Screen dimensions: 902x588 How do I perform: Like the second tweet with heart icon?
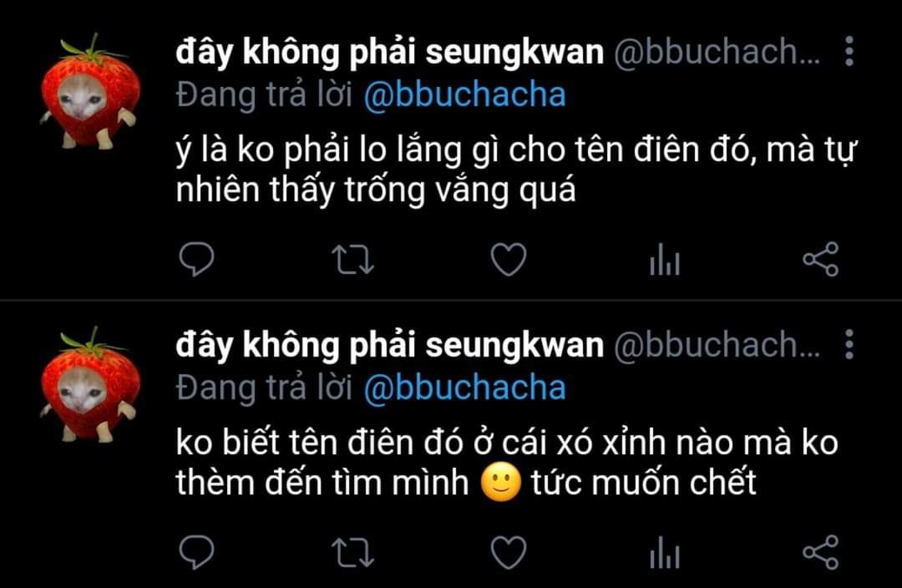pos(509,552)
